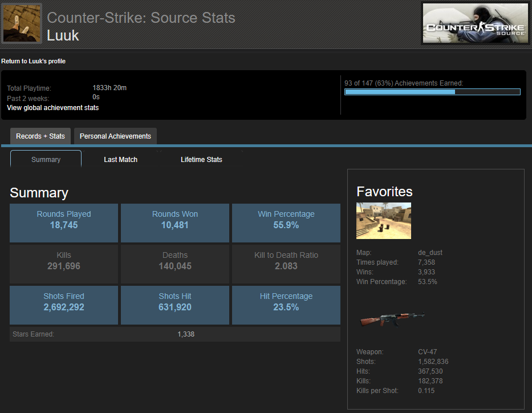Click the Total Playtime label

point(29,88)
